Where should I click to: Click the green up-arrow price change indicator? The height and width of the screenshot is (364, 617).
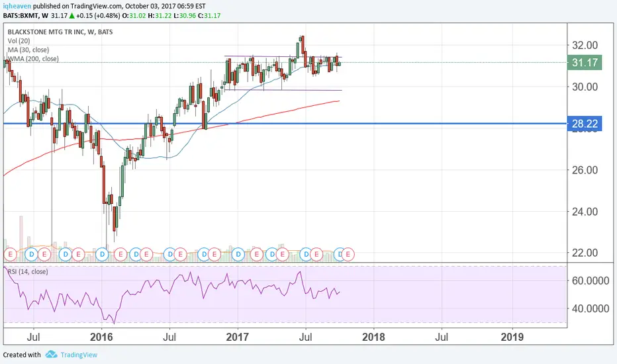[x=71, y=16]
